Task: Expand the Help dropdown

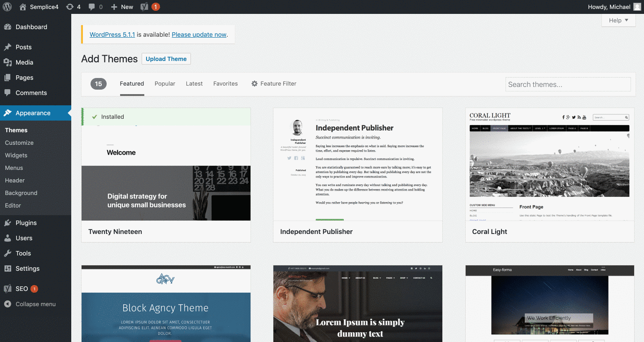Action: coord(618,20)
